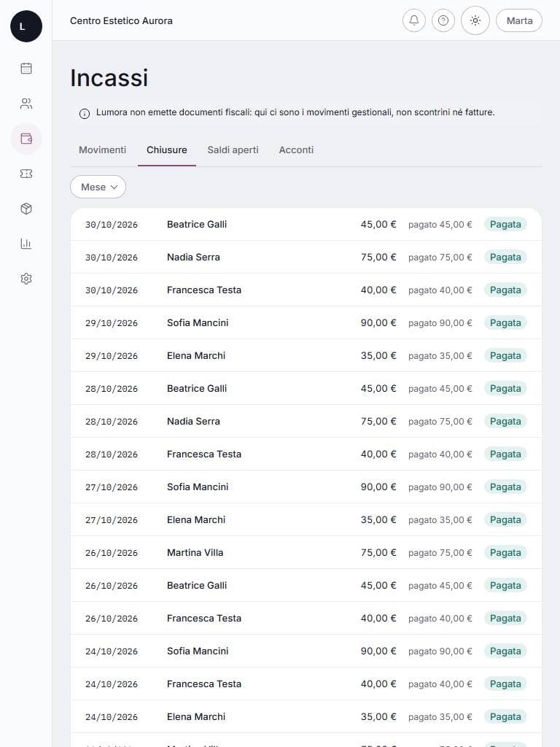Open settings gear icon in sidebar
Screen dimensions: 560x747
26,279
